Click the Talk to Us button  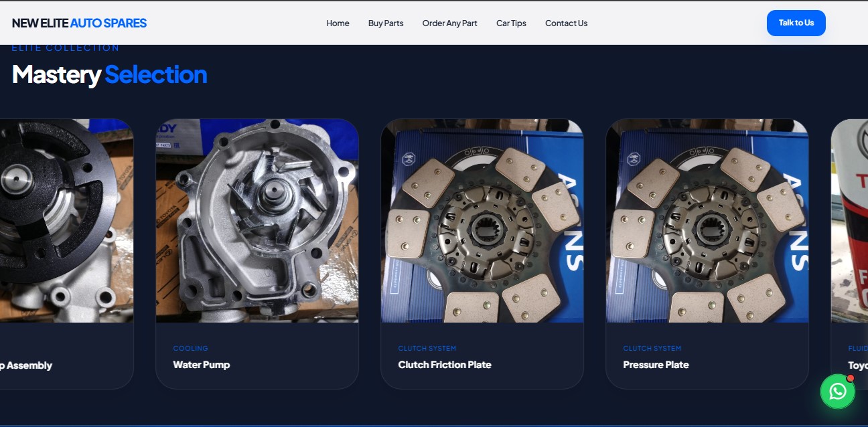click(796, 23)
